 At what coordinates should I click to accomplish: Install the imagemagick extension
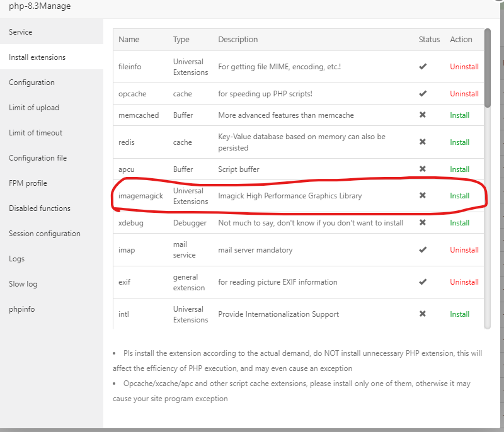tap(460, 196)
